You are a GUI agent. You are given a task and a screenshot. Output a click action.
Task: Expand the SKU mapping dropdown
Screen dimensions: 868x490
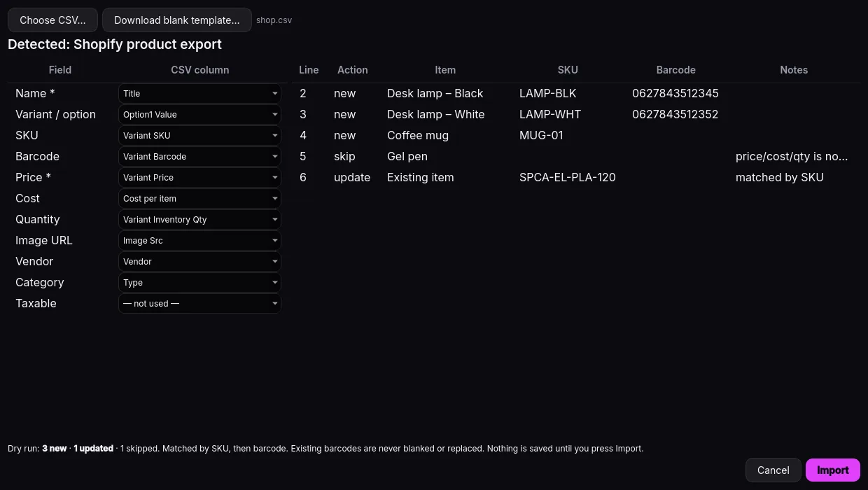(x=199, y=136)
